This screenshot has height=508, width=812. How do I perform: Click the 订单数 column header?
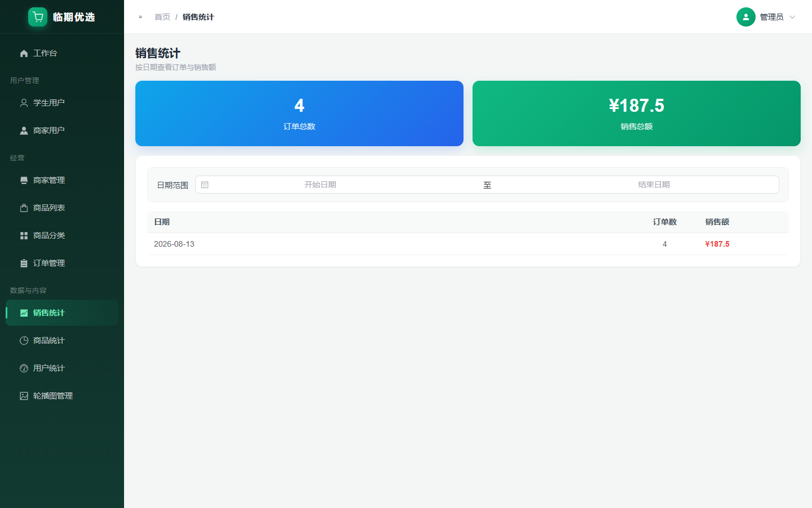point(665,222)
